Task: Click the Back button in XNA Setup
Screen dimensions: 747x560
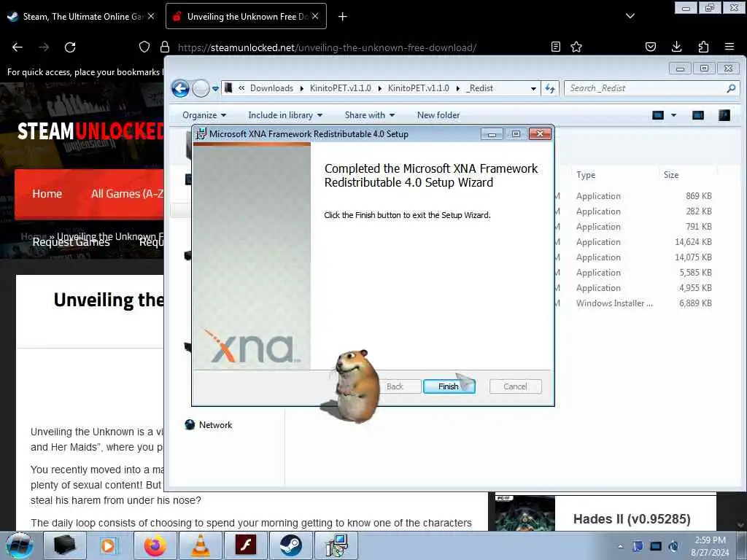Action: coord(395,386)
